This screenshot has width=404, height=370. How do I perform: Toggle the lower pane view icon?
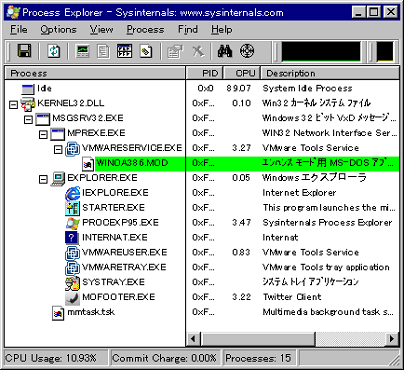tap(124, 51)
